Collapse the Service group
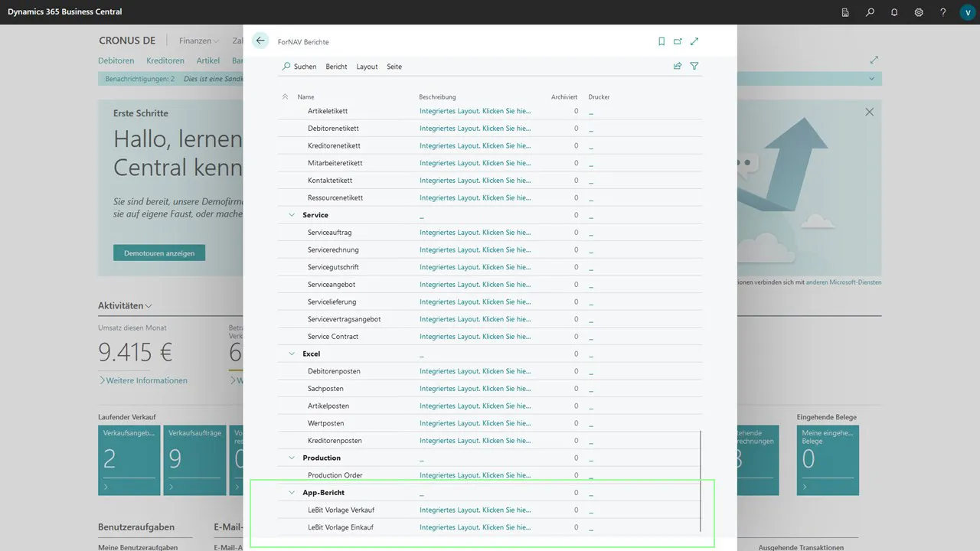980x551 pixels. (x=292, y=215)
